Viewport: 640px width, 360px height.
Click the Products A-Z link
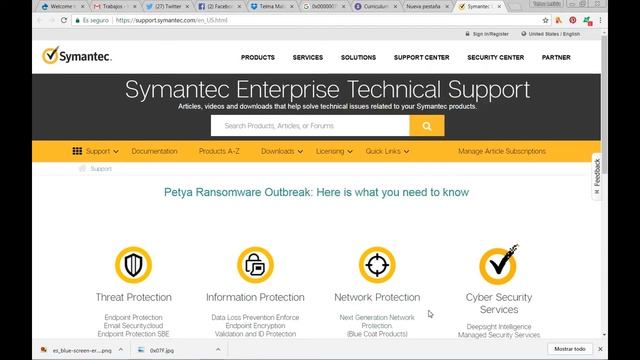pos(219,151)
